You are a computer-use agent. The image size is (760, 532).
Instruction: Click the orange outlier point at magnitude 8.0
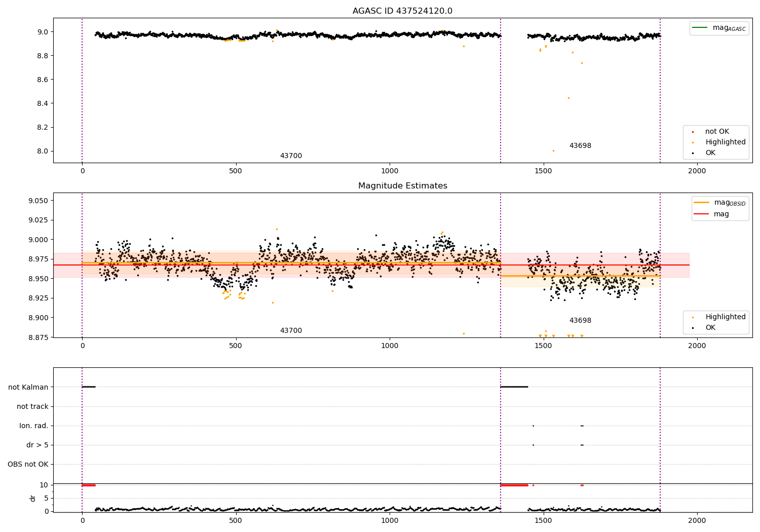click(x=553, y=150)
